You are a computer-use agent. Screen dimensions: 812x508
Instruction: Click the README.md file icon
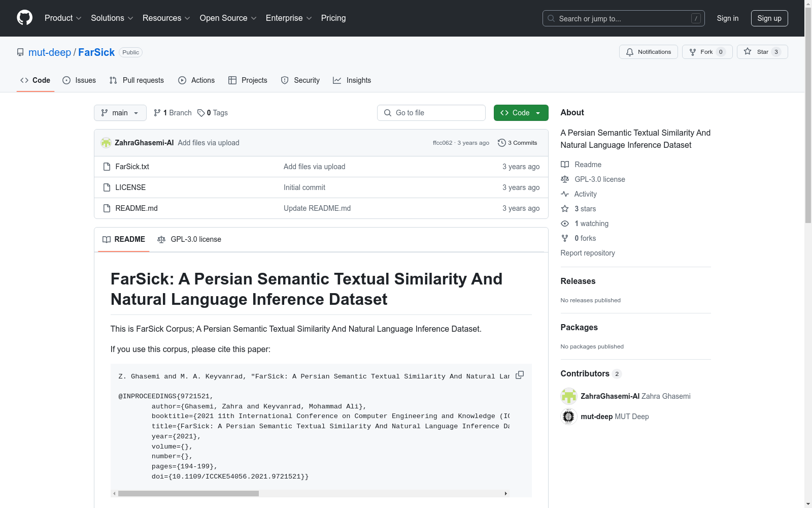(107, 208)
